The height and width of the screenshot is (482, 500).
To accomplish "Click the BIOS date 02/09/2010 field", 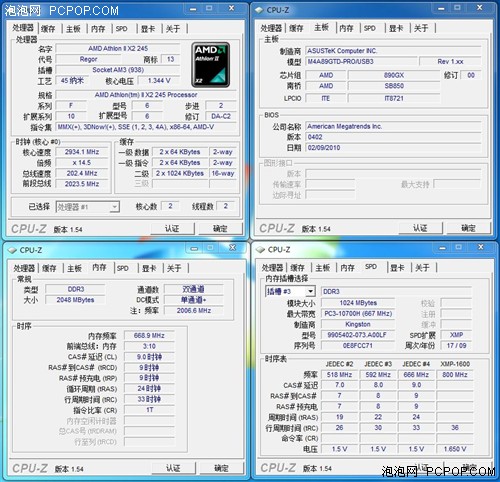I will [393, 148].
